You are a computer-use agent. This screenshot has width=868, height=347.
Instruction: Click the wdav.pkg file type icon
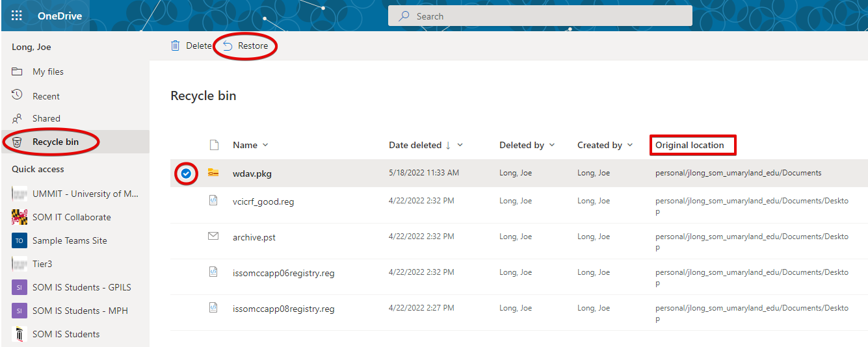click(213, 173)
